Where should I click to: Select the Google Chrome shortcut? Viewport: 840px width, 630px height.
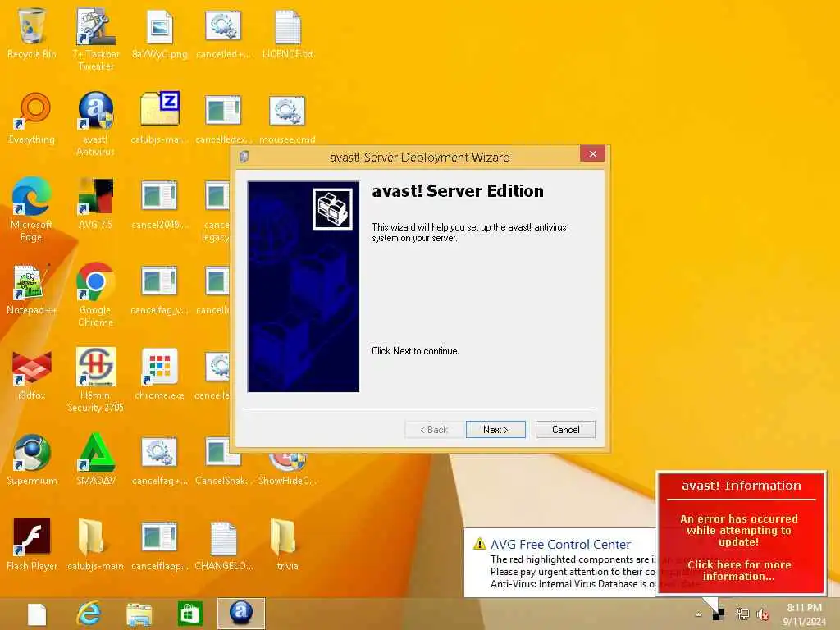point(96,294)
